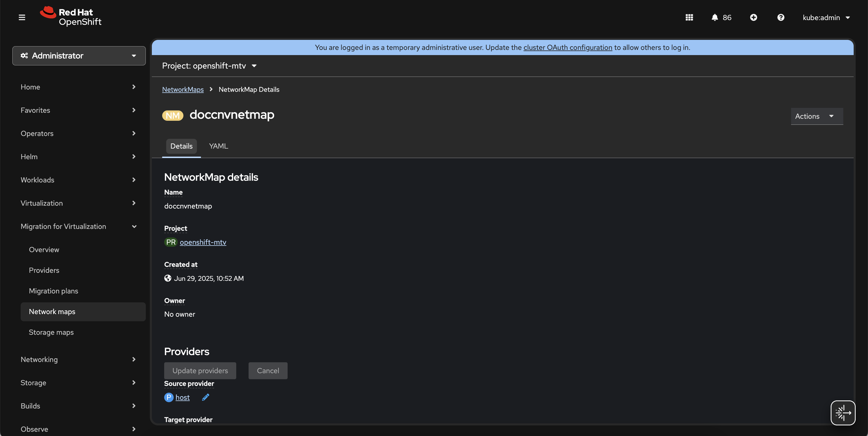Click the hamburger navigation menu icon
The height and width of the screenshot is (436, 868).
(x=22, y=17)
